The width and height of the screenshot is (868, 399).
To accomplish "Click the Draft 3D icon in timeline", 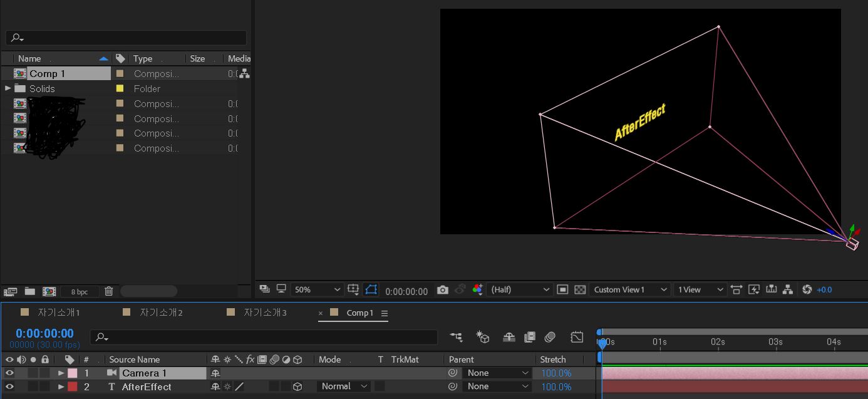I will coord(483,337).
